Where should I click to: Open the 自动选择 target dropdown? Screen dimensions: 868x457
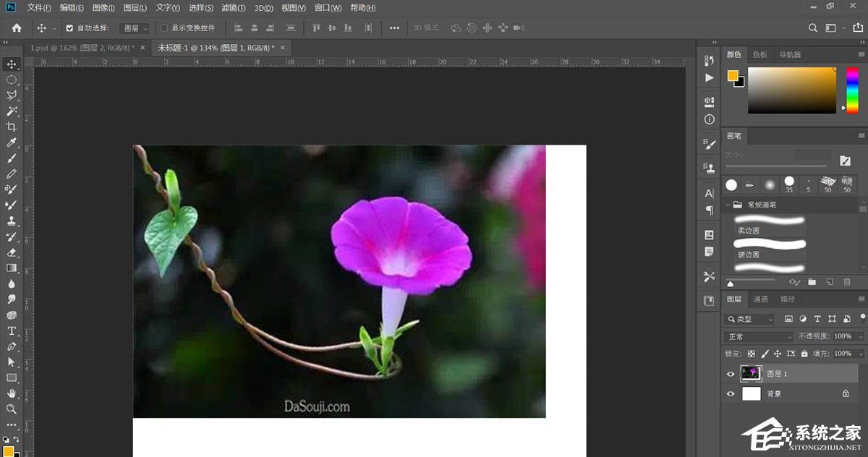pyautogui.click(x=135, y=27)
